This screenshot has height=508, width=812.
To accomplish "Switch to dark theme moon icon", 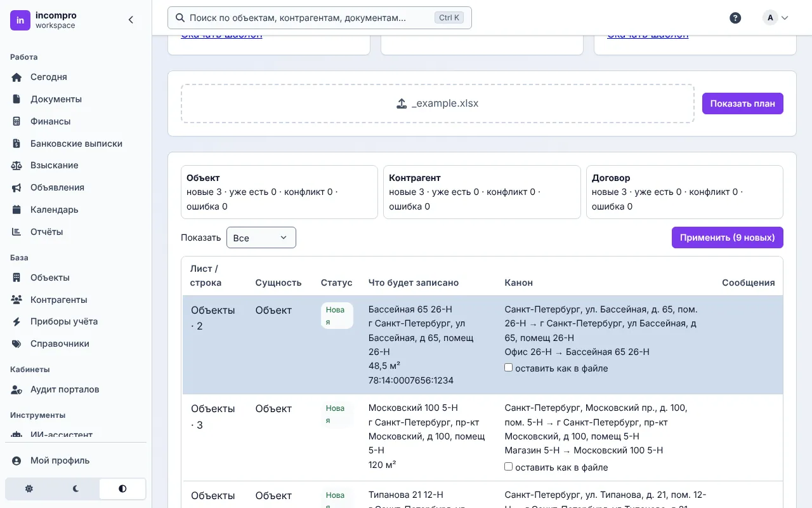I will click(75, 489).
